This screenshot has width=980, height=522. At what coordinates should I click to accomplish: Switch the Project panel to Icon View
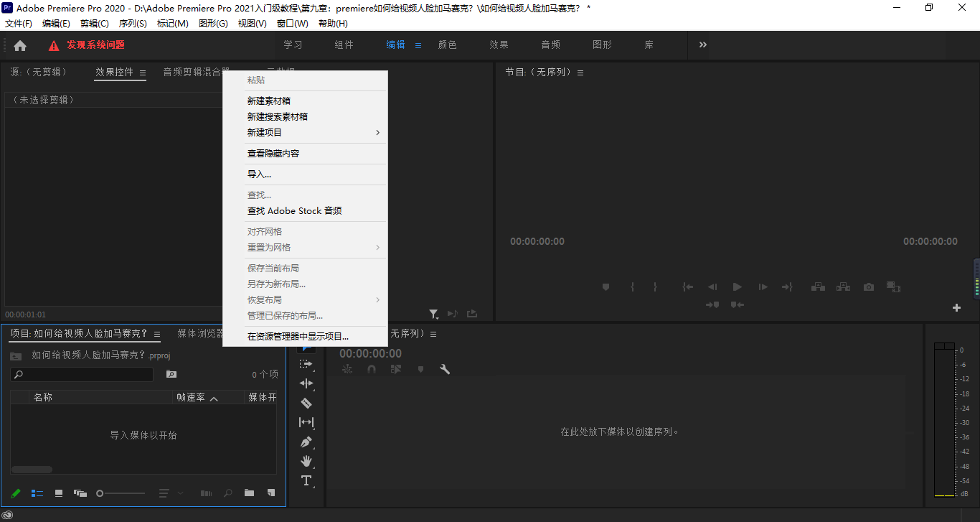[58, 493]
